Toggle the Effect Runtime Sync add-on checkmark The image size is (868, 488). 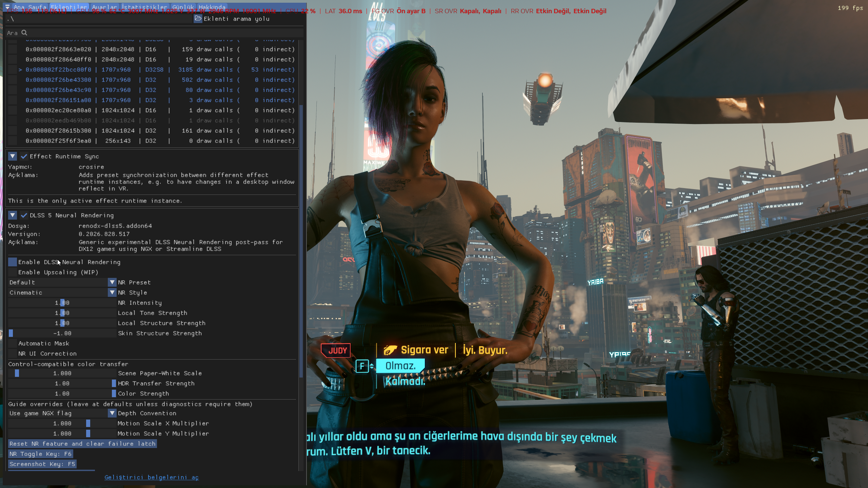pos(24,157)
